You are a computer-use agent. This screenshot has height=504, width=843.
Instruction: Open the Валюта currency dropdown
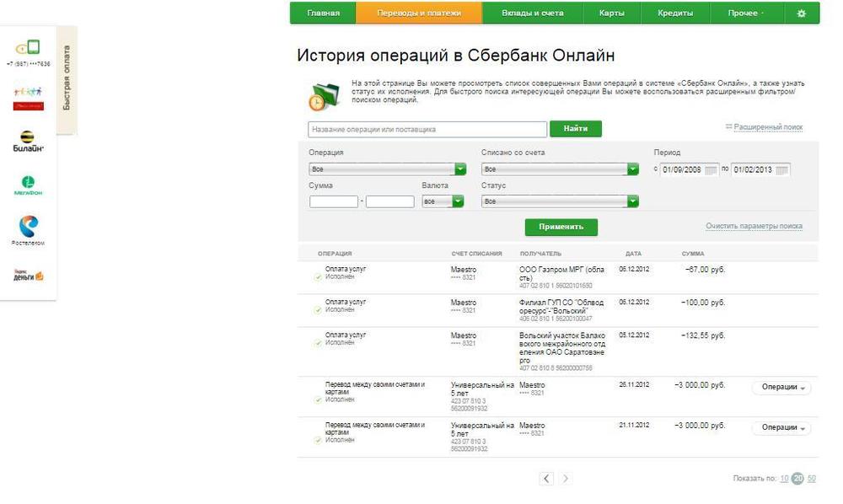pos(458,201)
